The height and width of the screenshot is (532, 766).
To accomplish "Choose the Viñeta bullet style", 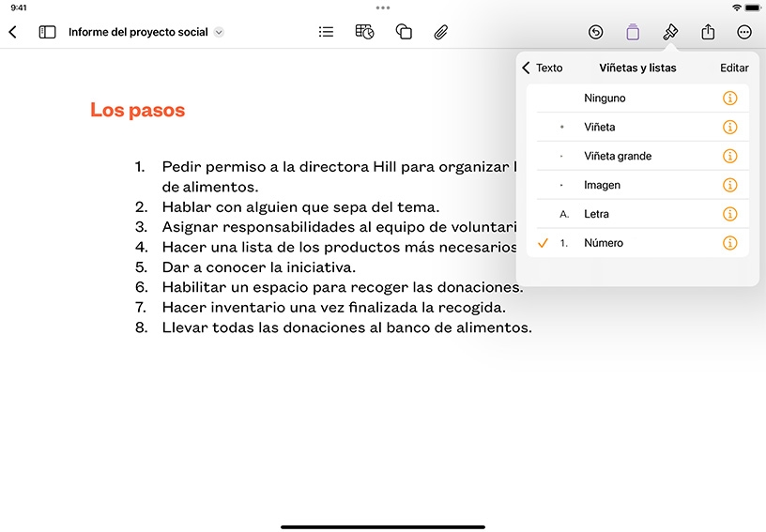I will tap(637, 127).
